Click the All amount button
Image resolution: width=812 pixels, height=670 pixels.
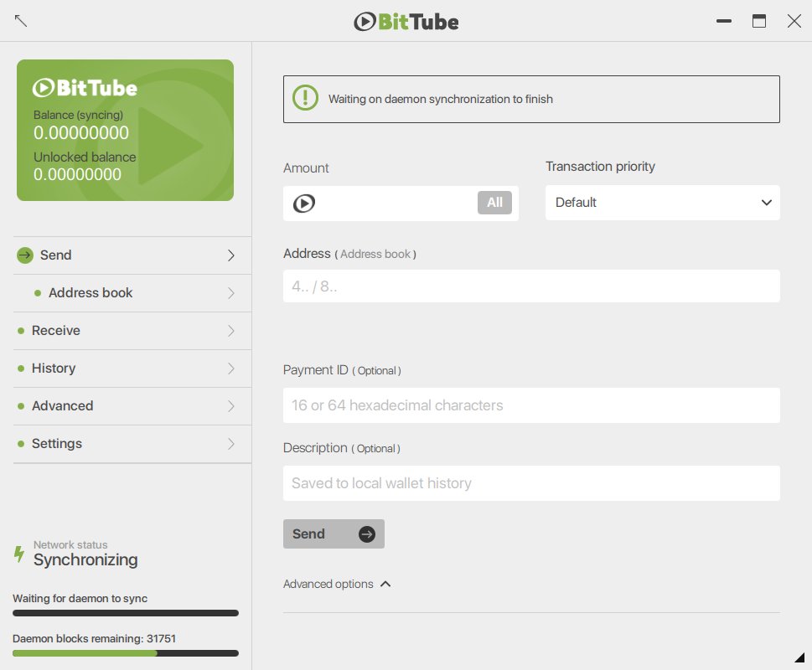pos(494,203)
